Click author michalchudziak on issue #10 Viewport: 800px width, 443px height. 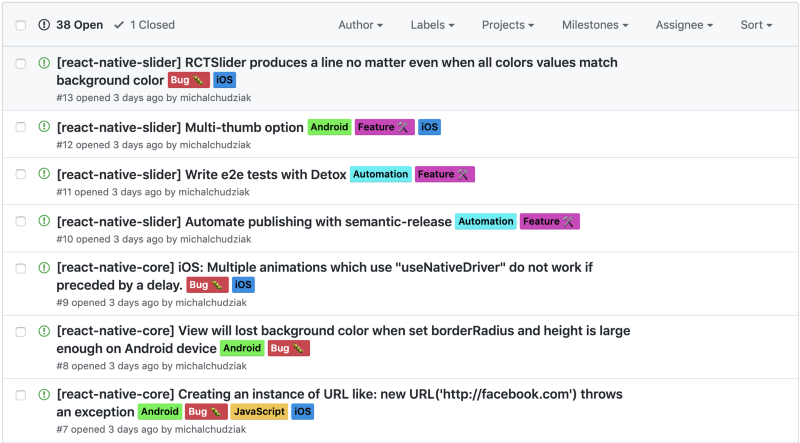[x=216, y=239]
